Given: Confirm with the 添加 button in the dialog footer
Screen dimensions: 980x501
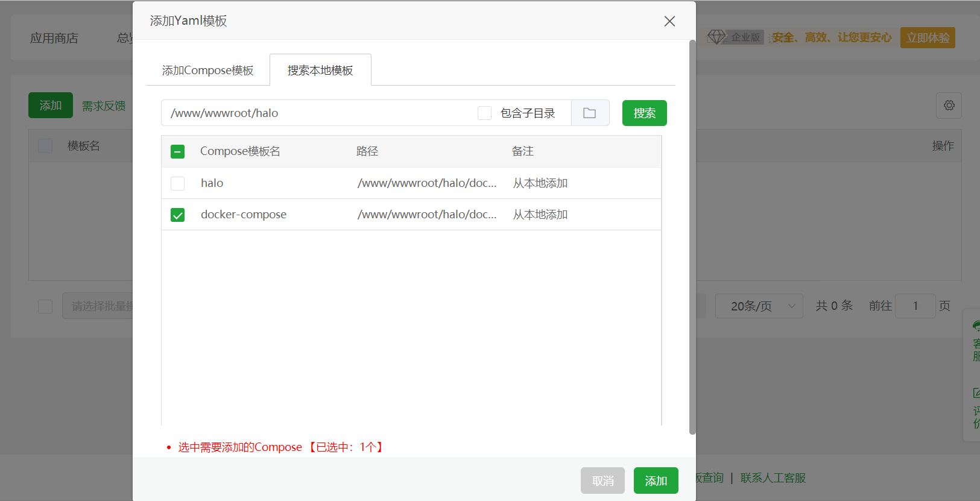Looking at the screenshot, I should click(656, 481).
